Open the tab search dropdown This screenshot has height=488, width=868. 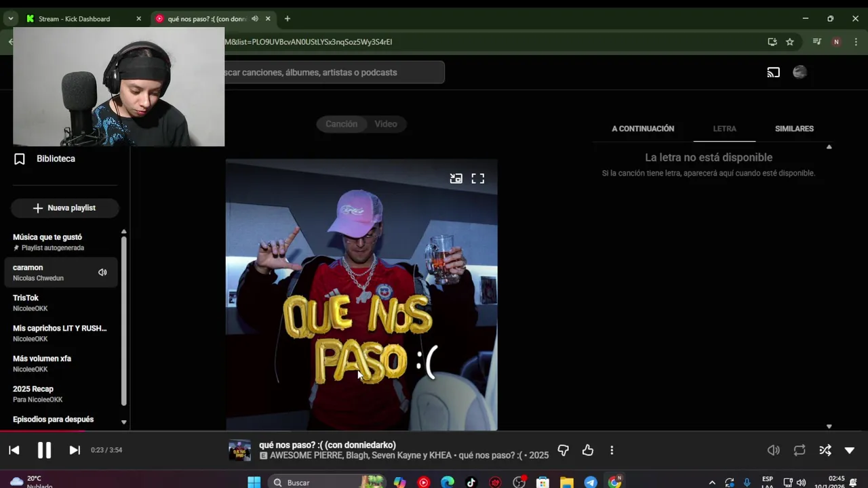click(x=10, y=19)
